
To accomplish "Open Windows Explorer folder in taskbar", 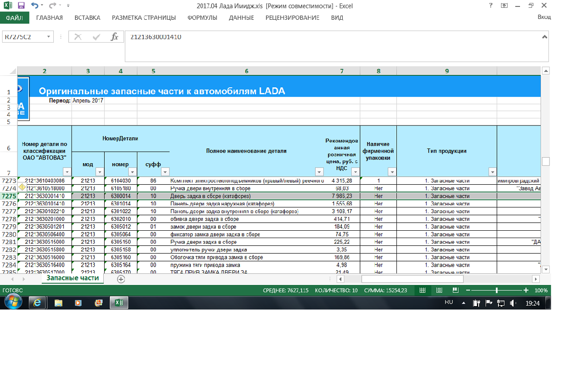I will 58,302.
